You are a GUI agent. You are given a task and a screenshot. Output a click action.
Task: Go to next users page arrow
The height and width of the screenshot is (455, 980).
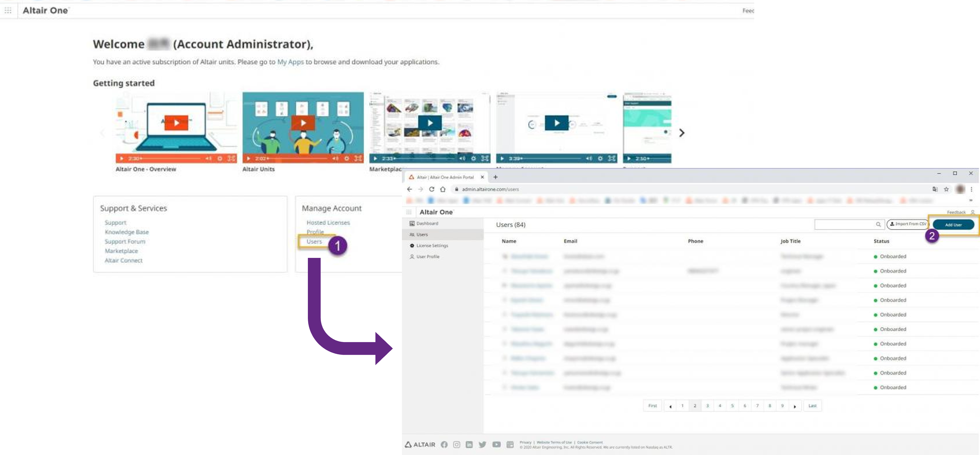(795, 406)
